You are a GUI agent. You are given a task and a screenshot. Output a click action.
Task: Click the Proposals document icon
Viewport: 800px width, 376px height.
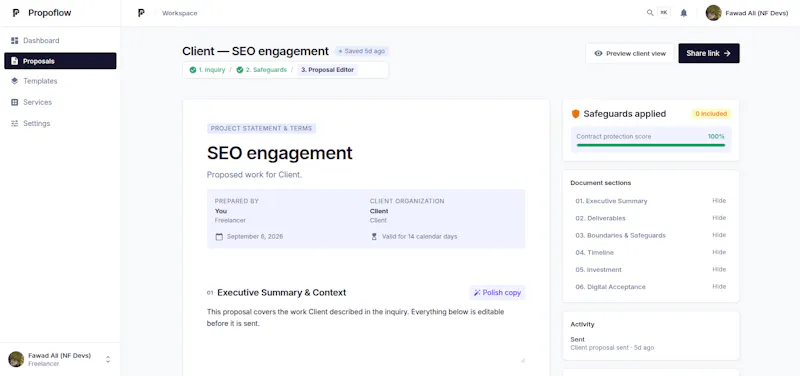(x=14, y=61)
